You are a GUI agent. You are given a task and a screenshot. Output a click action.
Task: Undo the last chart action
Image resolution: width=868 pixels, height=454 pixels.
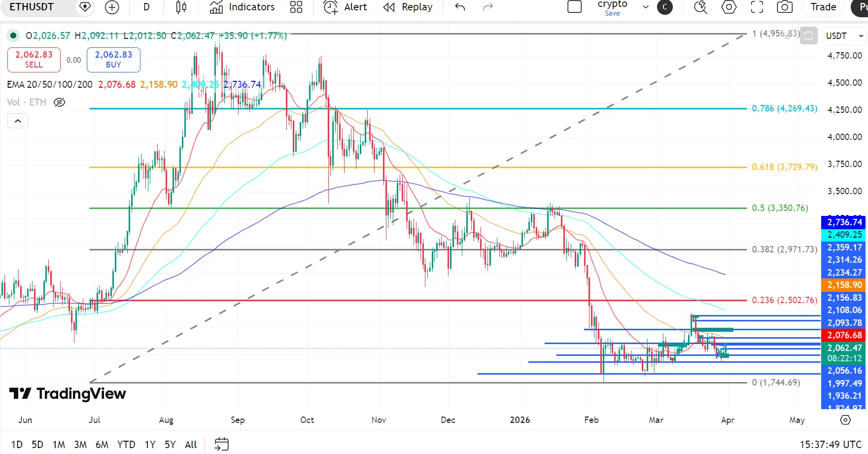coord(460,7)
